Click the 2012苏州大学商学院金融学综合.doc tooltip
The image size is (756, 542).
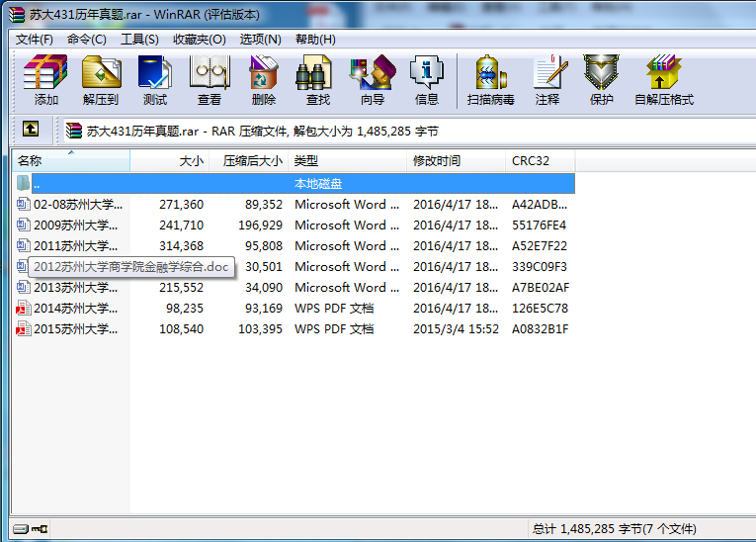[x=131, y=267]
